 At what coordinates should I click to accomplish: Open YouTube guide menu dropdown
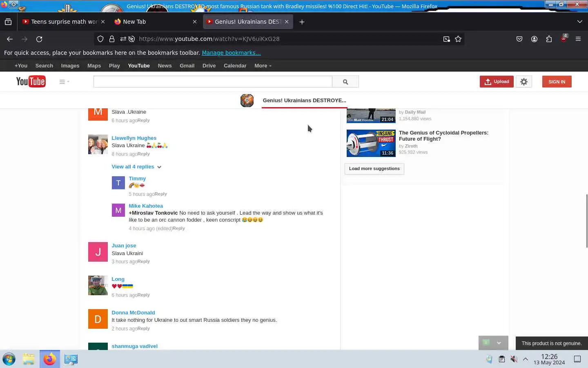pyautogui.click(x=64, y=81)
